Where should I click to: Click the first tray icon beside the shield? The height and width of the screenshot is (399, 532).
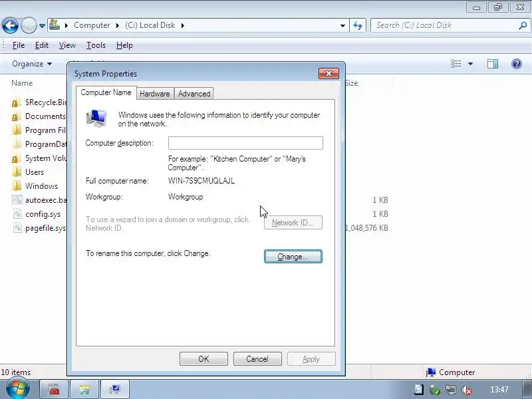(419, 390)
